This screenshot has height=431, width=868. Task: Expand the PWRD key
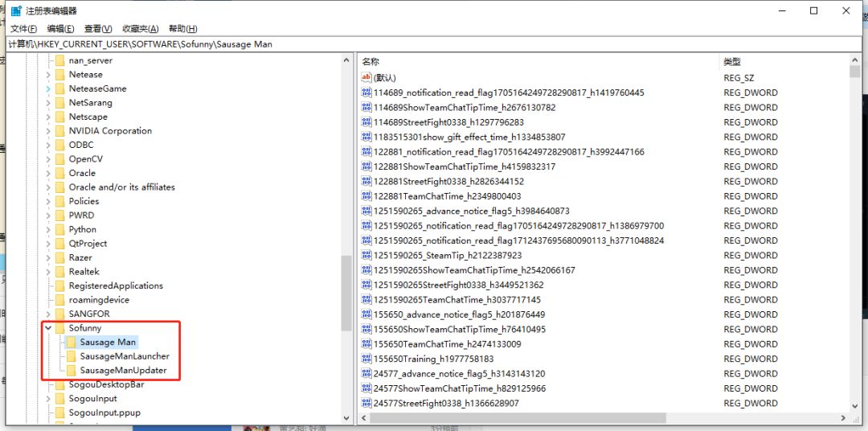[x=48, y=215]
